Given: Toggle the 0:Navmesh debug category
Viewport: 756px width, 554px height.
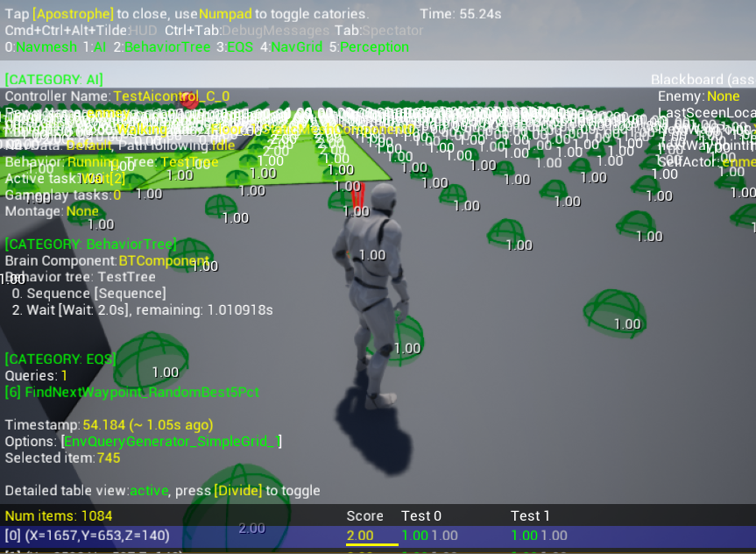Looking at the screenshot, I should tap(41, 46).
